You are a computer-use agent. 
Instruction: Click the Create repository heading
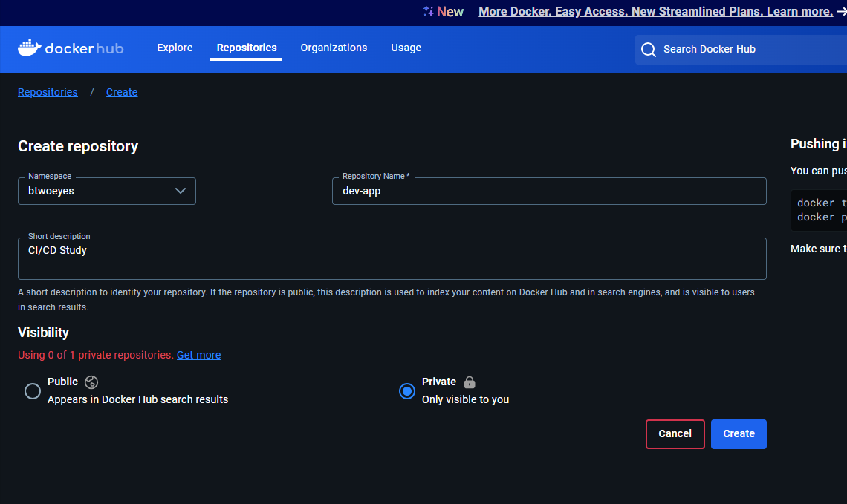tap(78, 146)
